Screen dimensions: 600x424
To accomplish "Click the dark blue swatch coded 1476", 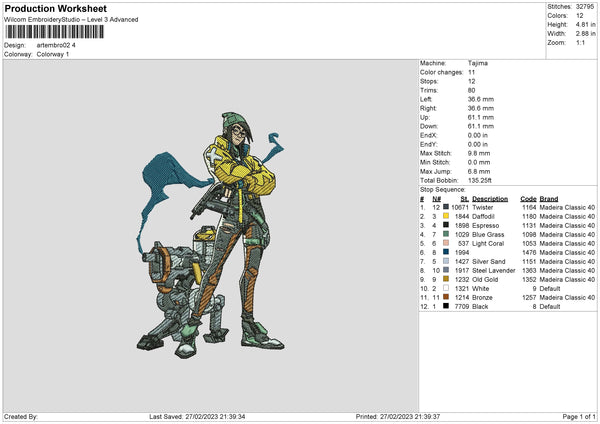I will point(446,252).
